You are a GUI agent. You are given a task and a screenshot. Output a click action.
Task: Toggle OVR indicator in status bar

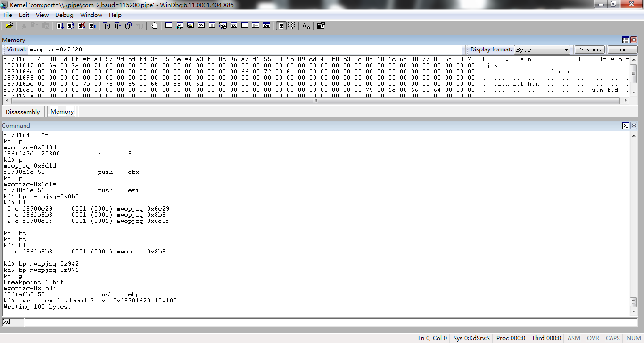pos(593,338)
